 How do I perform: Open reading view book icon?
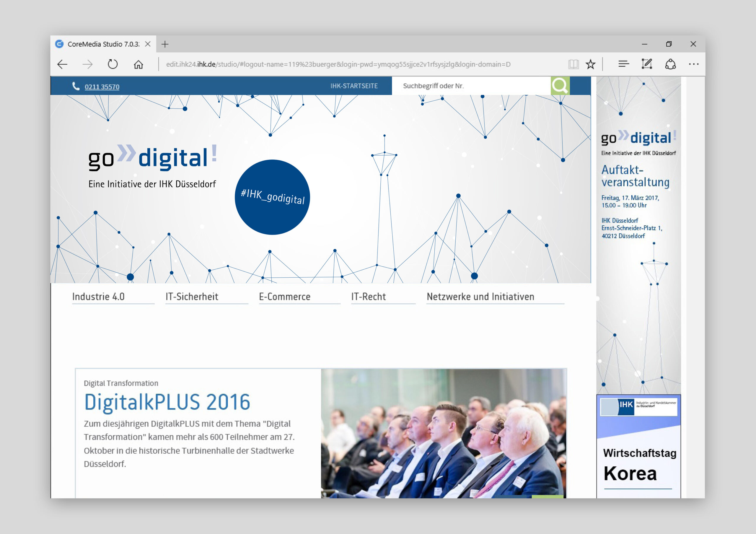[x=573, y=64]
